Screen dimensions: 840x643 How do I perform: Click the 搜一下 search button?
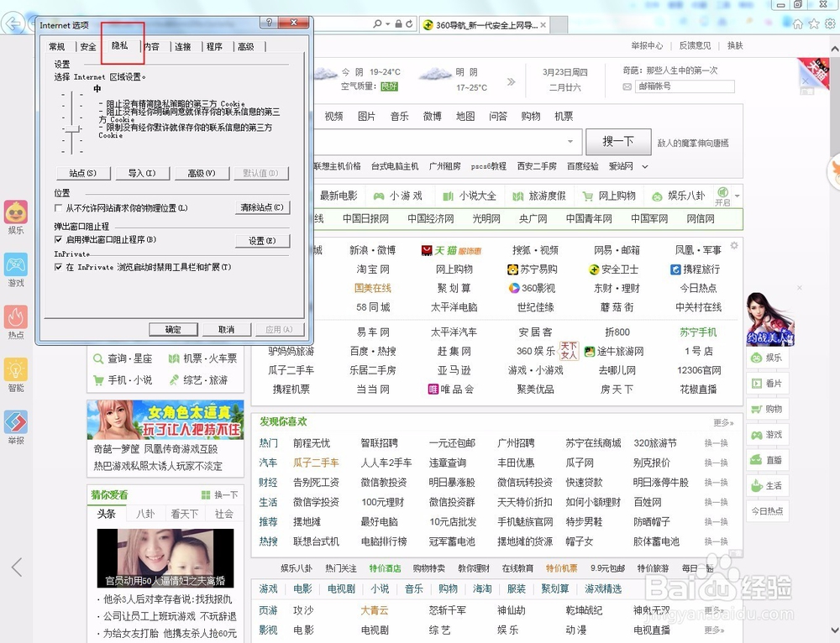618,141
